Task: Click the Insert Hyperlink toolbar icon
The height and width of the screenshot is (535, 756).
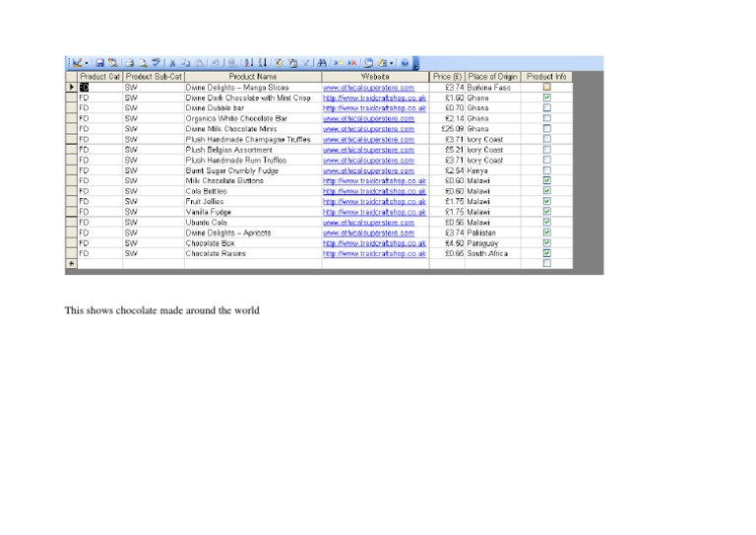Action: click(232, 63)
